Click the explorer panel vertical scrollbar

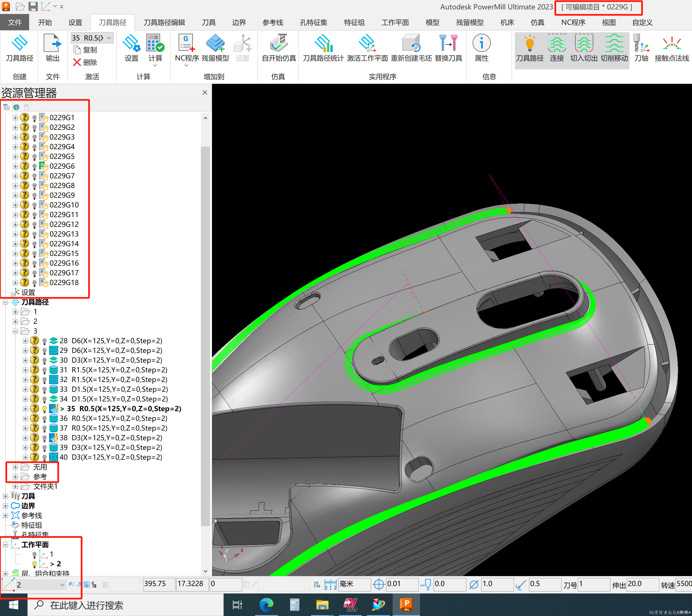[205, 336]
